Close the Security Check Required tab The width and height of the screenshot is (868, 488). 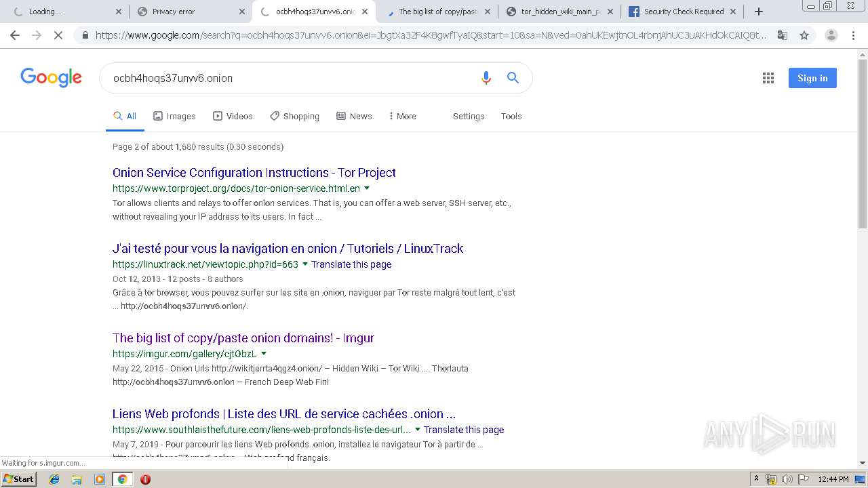733,12
